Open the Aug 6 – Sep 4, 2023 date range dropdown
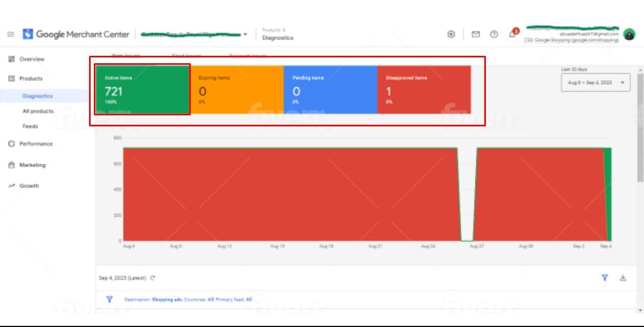 coord(596,82)
